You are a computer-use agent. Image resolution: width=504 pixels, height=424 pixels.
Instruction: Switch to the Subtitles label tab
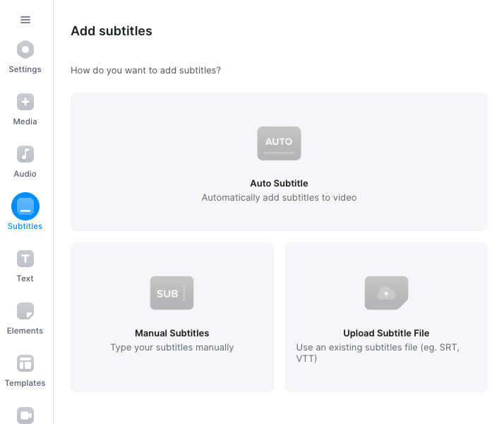[25, 226]
